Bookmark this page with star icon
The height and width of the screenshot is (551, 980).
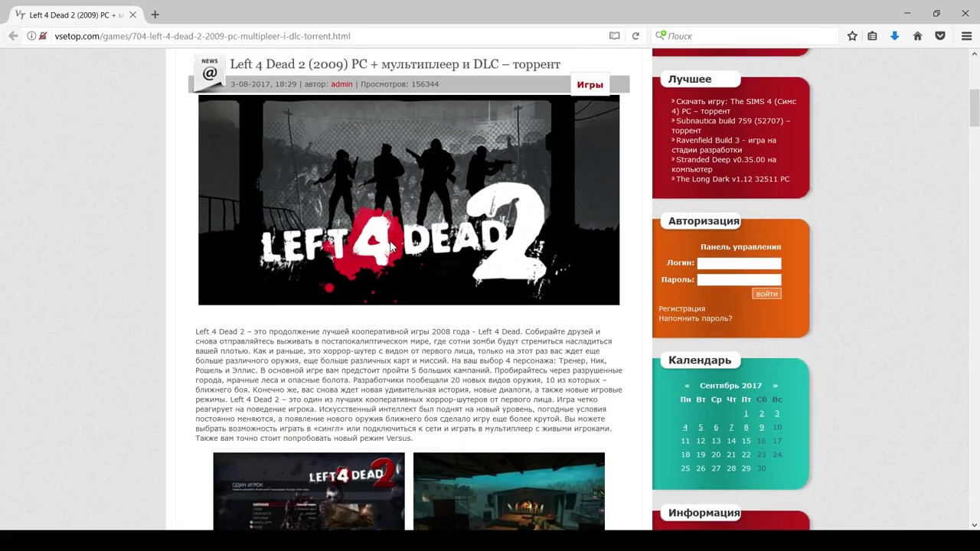tap(852, 36)
